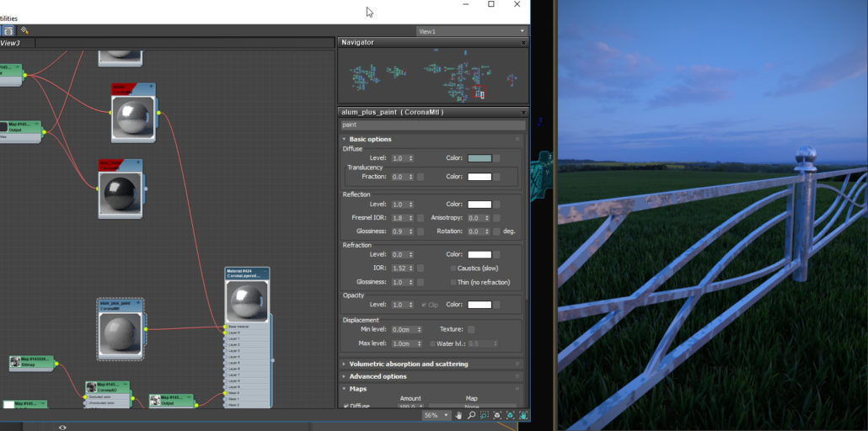Click the rotation map slot button

tap(497, 231)
